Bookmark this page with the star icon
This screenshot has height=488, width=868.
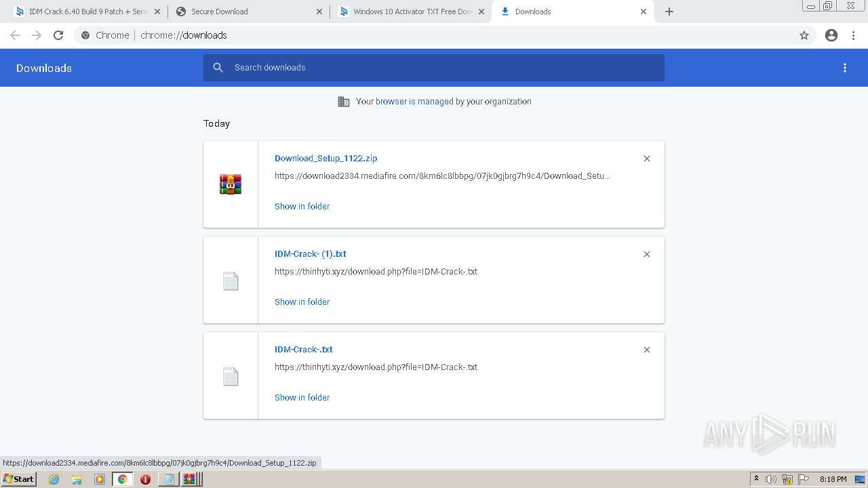pyautogui.click(x=804, y=35)
